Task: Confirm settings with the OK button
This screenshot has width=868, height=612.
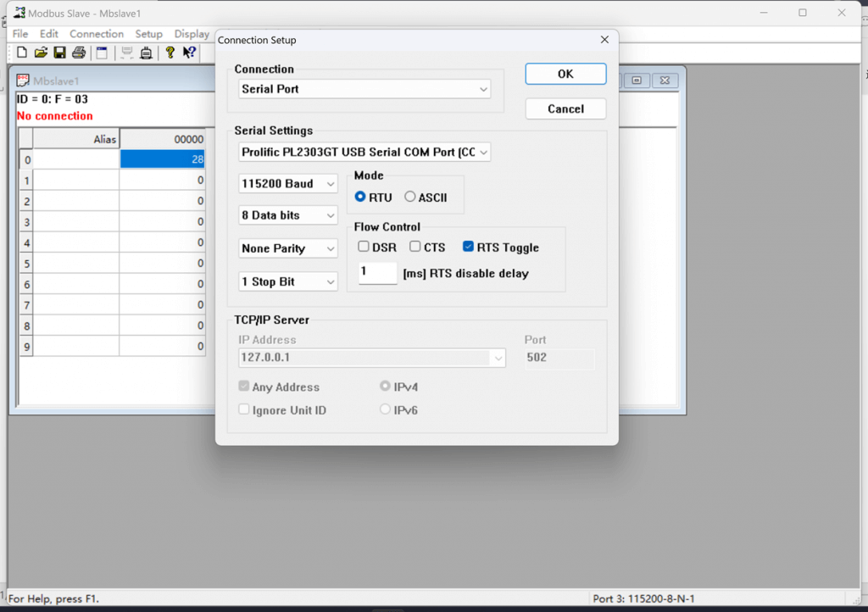Action: point(565,74)
